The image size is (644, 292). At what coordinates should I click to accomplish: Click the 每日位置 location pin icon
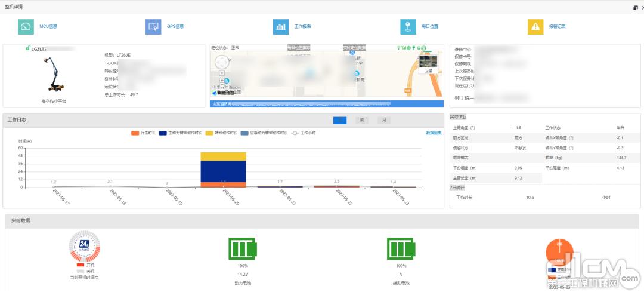[408, 27]
